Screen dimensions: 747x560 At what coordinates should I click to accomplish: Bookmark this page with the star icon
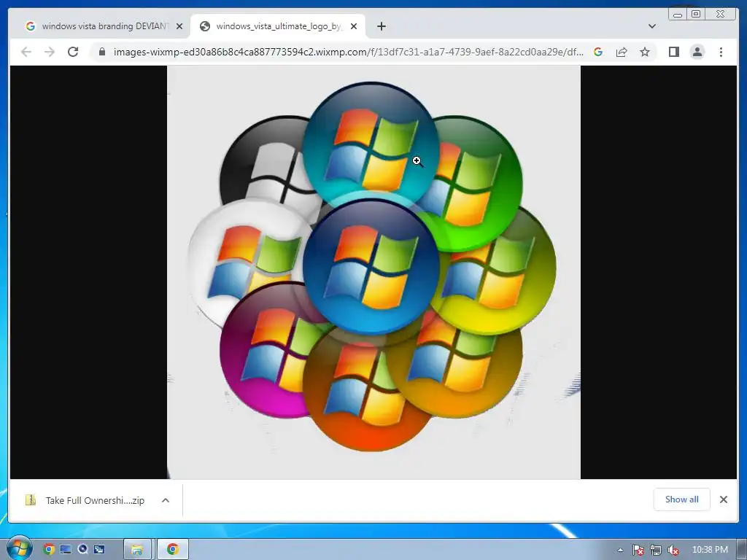(645, 52)
